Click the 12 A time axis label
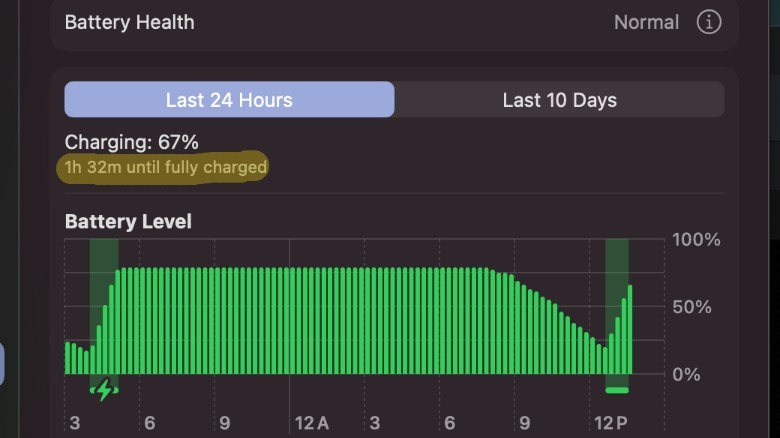This screenshot has height=438, width=780. point(311,423)
